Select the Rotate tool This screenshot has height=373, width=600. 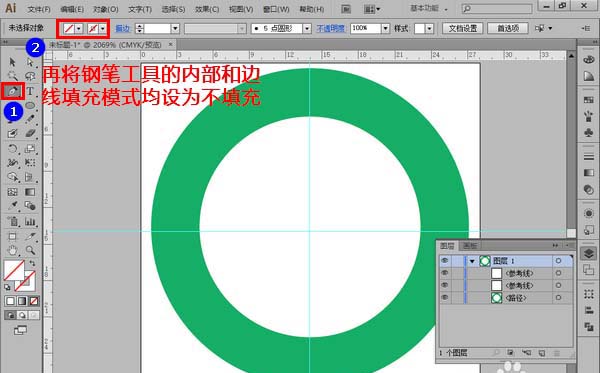point(12,148)
